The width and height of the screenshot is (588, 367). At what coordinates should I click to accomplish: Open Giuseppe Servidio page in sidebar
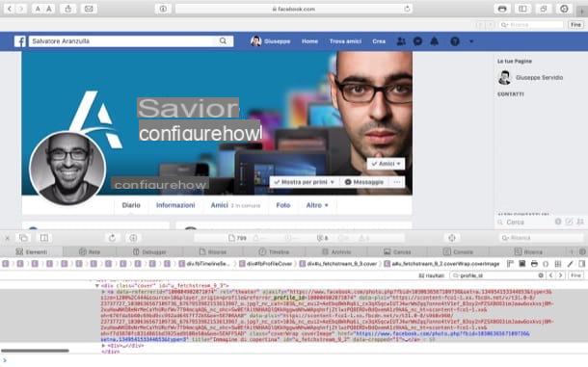tap(530, 78)
